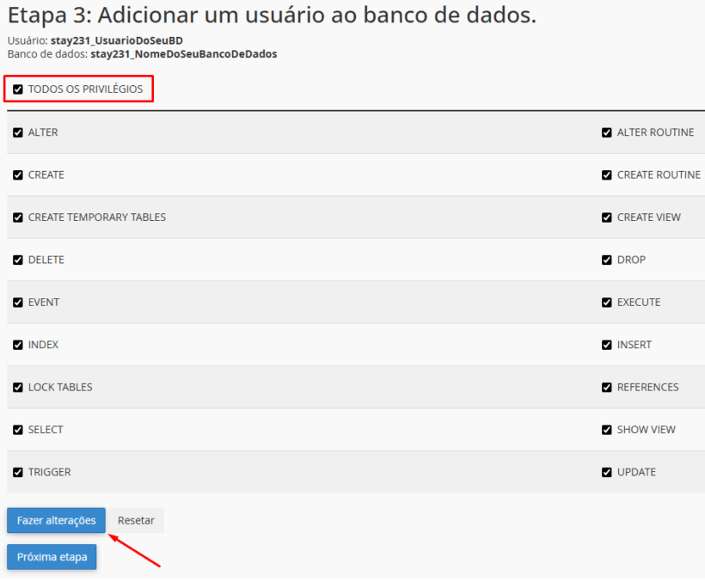Toggle the REFERENCES privilege
Image resolution: width=705 pixels, height=588 pixels.
pos(607,387)
